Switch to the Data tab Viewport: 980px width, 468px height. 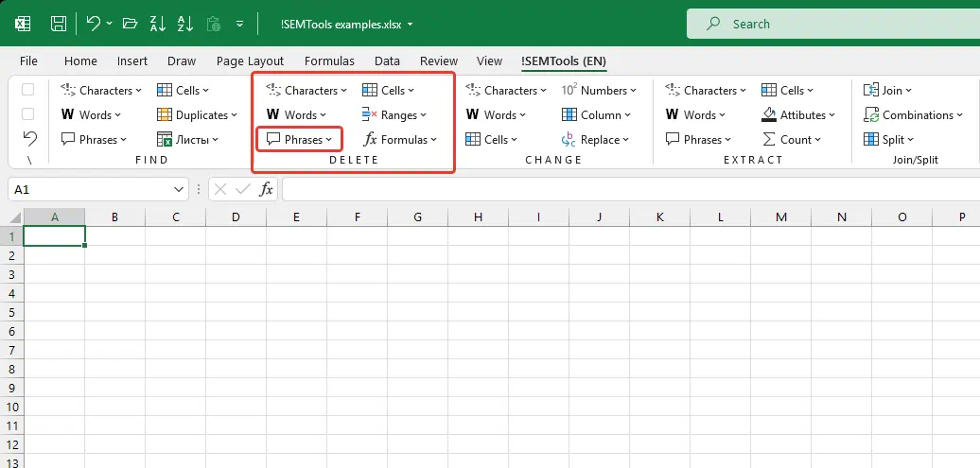click(387, 61)
